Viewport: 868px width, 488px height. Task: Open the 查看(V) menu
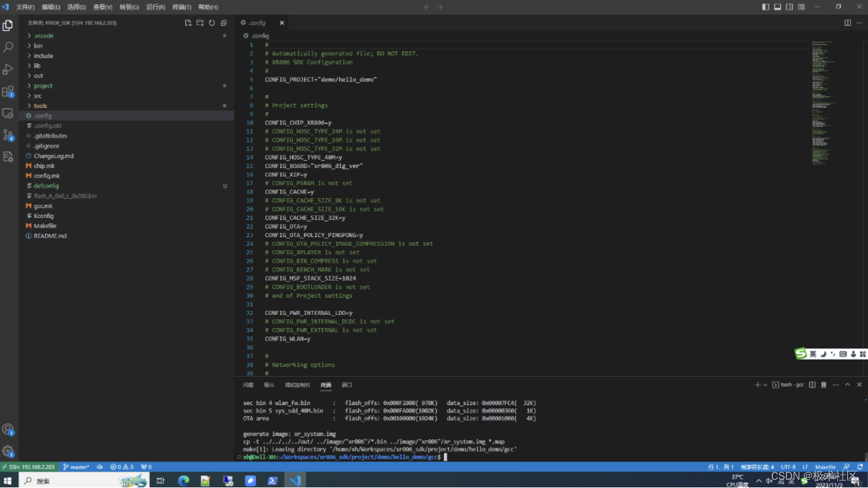[102, 7]
